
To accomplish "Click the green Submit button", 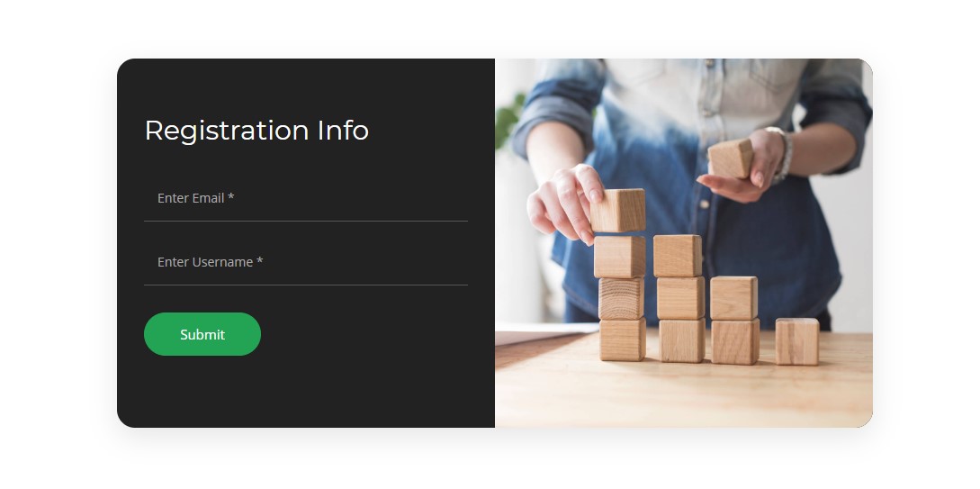I will [202, 334].
